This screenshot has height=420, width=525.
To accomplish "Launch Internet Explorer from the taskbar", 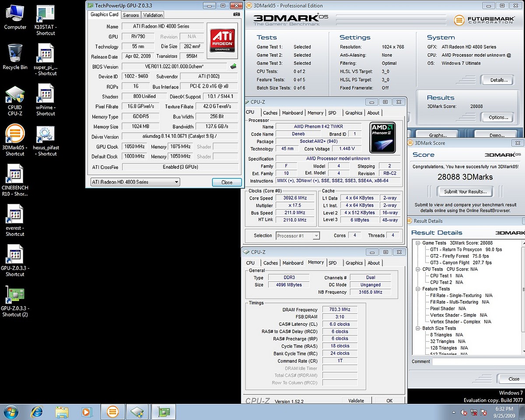I will tap(37, 412).
